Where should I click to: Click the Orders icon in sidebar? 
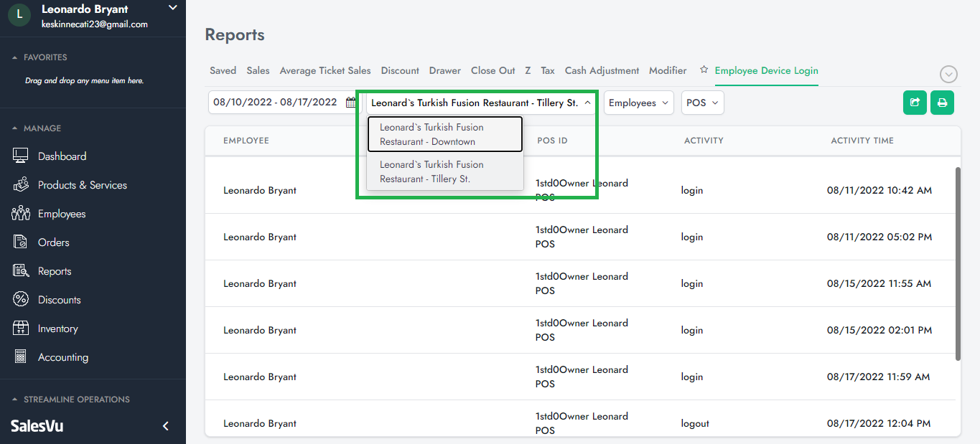tap(21, 242)
